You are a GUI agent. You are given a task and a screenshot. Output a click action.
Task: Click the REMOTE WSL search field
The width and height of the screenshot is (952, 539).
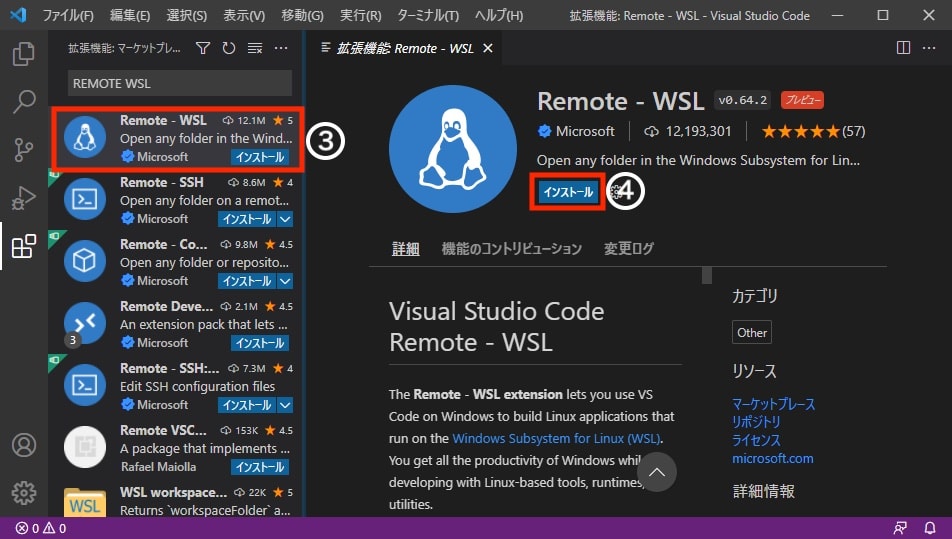[180, 83]
